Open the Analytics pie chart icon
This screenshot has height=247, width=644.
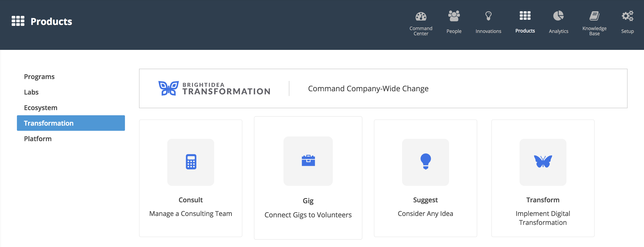click(x=558, y=16)
